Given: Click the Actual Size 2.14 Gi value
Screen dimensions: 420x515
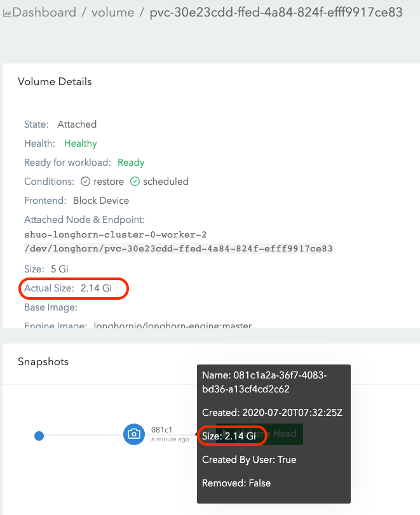Looking at the screenshot, I should (96, 288).
